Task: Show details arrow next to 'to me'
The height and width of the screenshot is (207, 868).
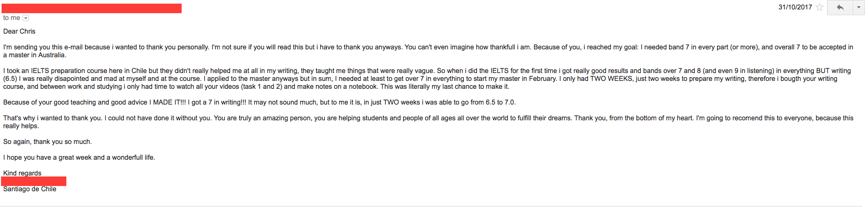Action: [26, 18]
